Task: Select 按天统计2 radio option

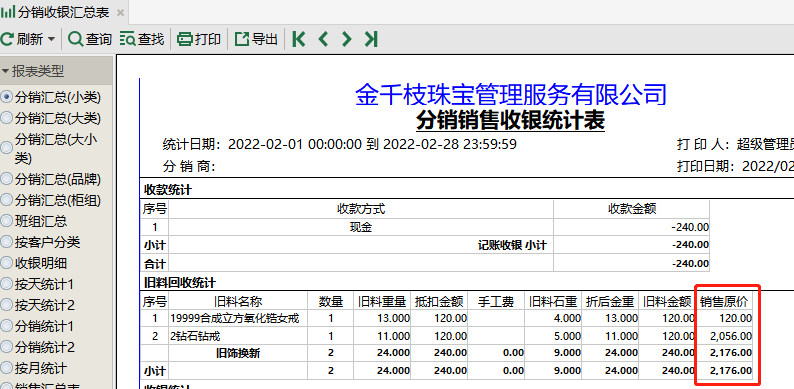Action: (x=7, y=305)
